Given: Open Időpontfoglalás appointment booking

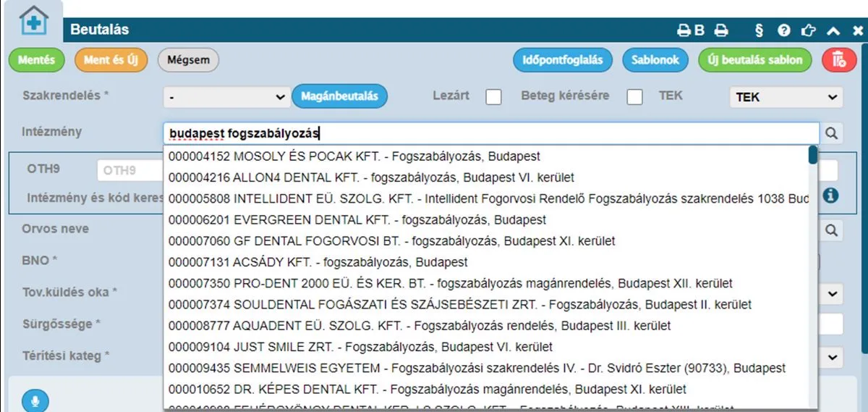Looking at the screenshot, I should 563,60.
